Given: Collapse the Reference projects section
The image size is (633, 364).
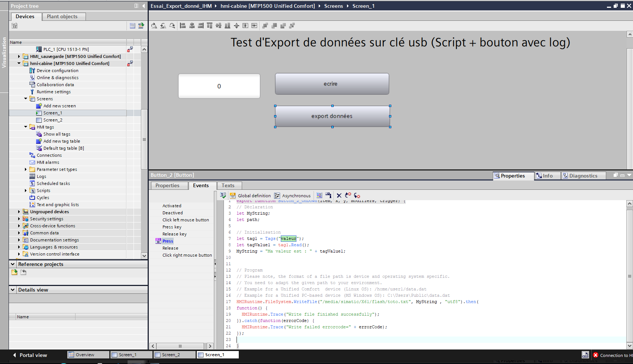Looking at the screenshot, I should tap(13, 264).
